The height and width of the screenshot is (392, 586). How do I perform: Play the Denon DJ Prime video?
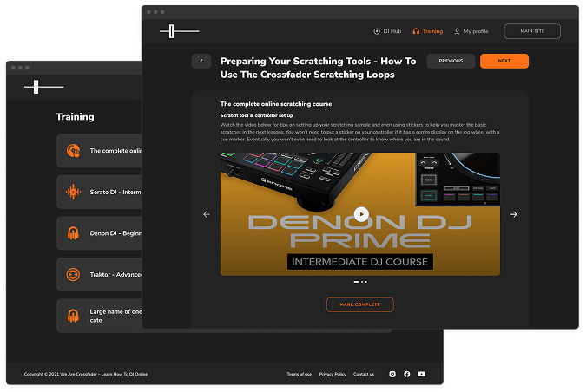[x=361, y=214]
